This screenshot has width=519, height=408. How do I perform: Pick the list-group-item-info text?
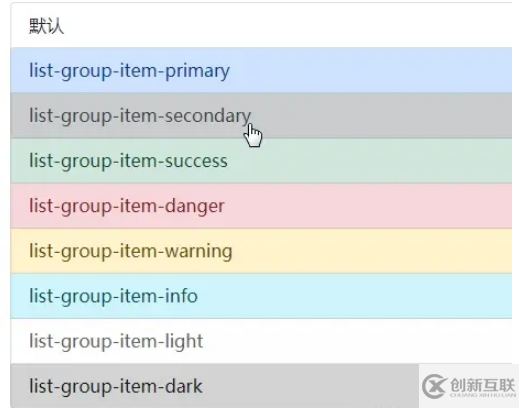tap(113, 296)
